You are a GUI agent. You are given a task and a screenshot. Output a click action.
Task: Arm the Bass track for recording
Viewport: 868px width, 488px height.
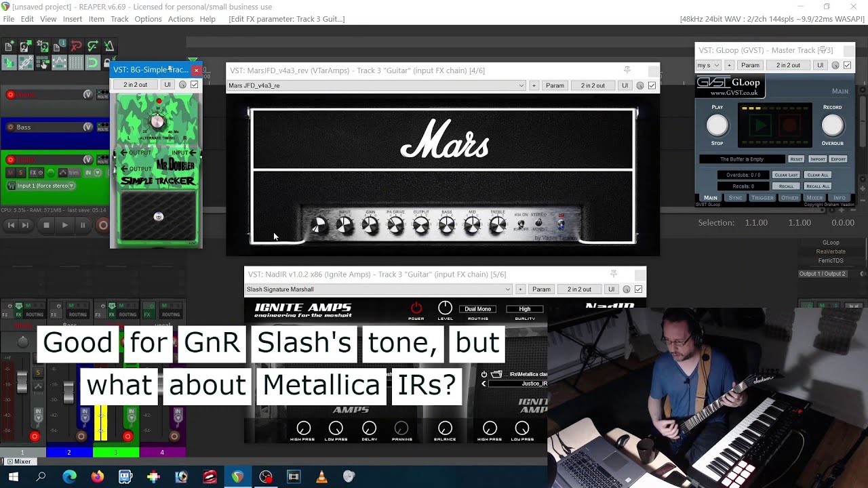point(10,127)
